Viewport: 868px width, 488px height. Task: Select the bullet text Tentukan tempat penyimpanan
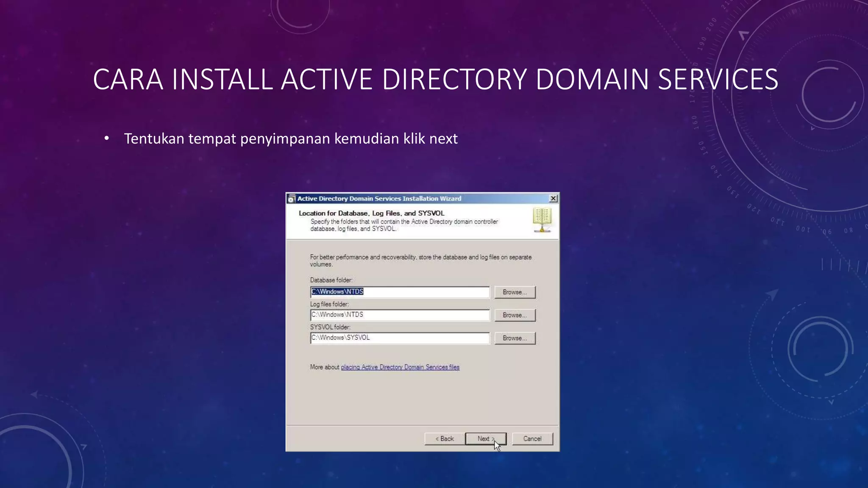tap(291, 139)
